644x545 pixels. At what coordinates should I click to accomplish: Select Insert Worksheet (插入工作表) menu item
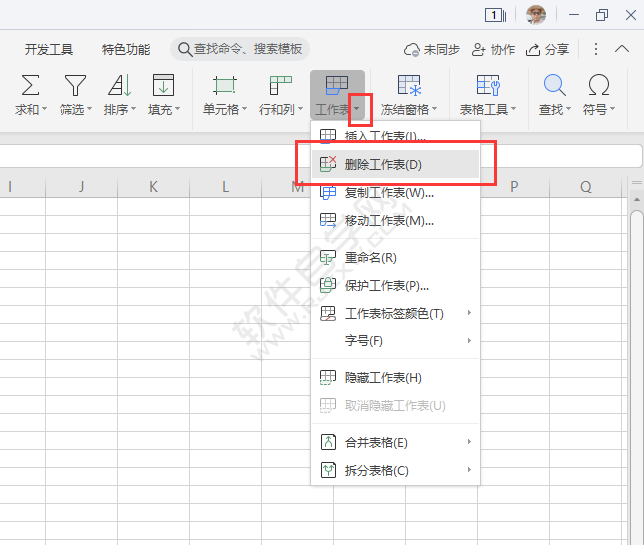coord(396,134)
